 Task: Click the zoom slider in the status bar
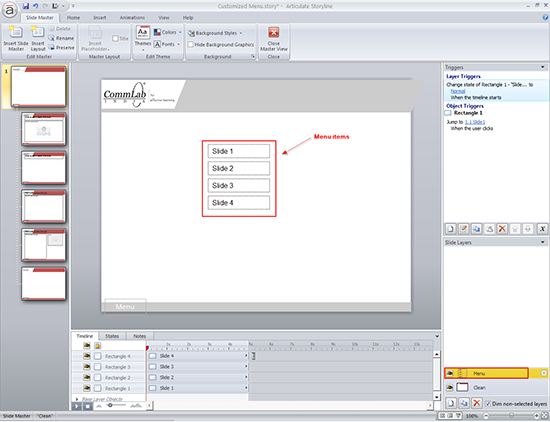click(x=511, y=416)
